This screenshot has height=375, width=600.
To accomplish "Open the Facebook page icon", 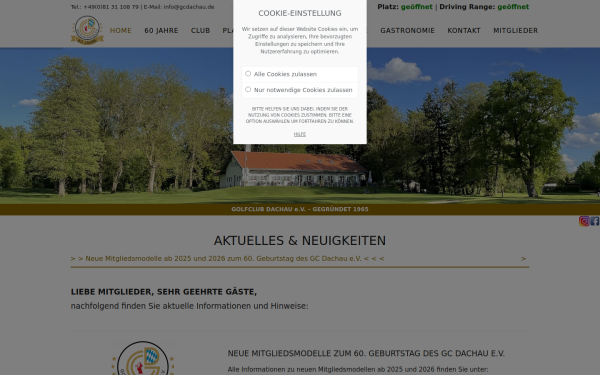I will coord(595,221).
